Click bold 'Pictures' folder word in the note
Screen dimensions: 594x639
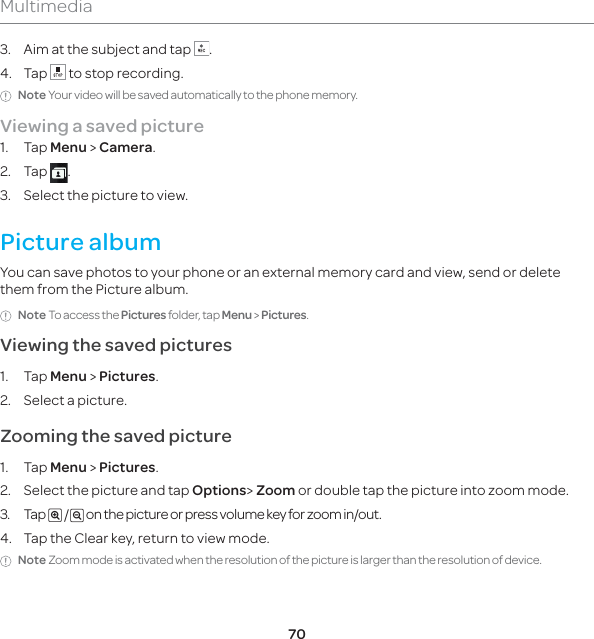143,315
